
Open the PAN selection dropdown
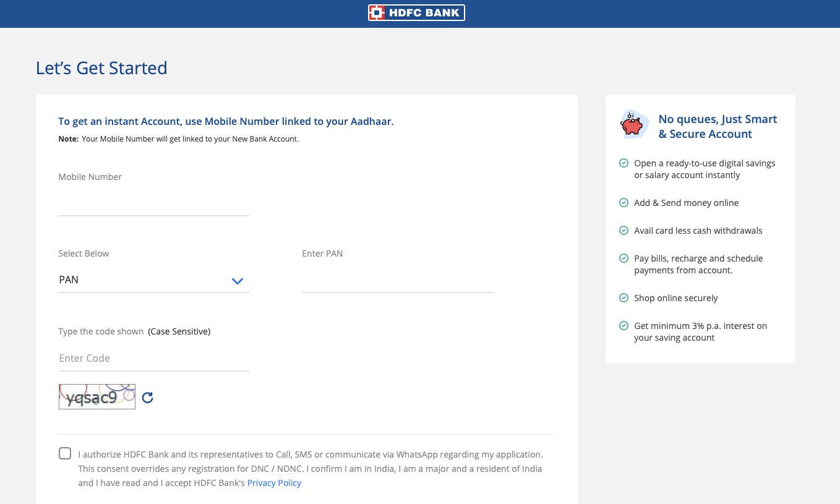(x=153, y=280)
